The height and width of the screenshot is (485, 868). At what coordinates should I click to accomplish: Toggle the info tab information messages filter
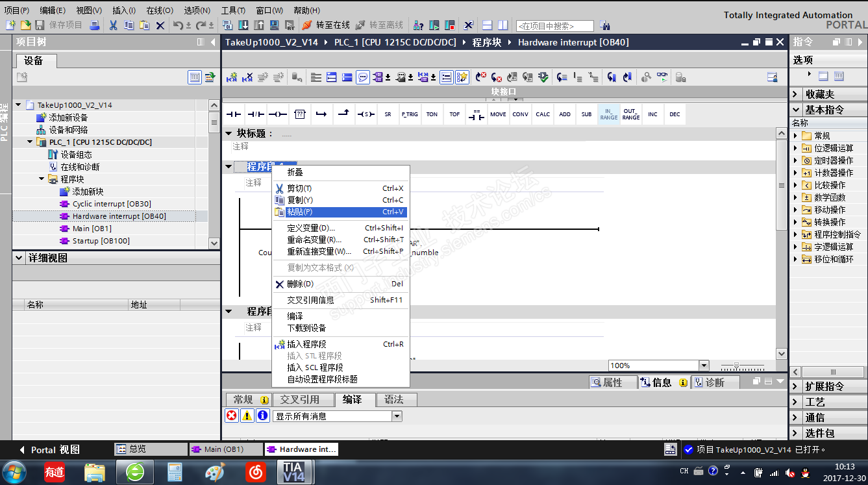click(x=262, y=416)
